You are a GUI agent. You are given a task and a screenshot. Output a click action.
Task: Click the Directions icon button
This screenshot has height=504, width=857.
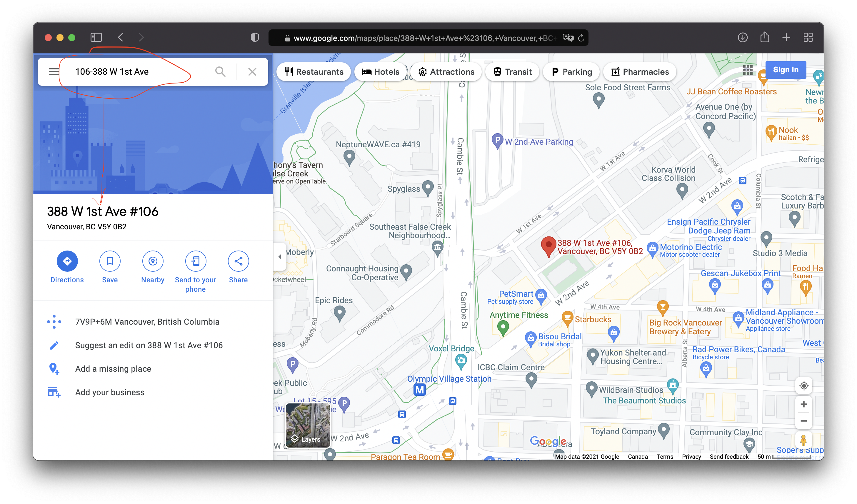(67, 261)
